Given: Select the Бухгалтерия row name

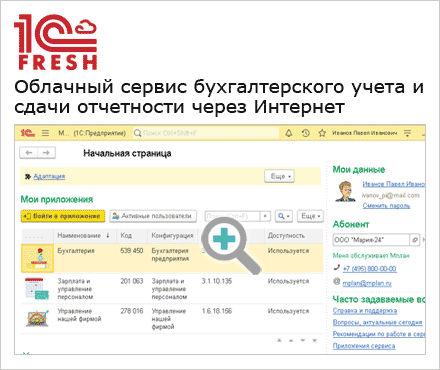Looking at the screenshot, I should point(76,251).
